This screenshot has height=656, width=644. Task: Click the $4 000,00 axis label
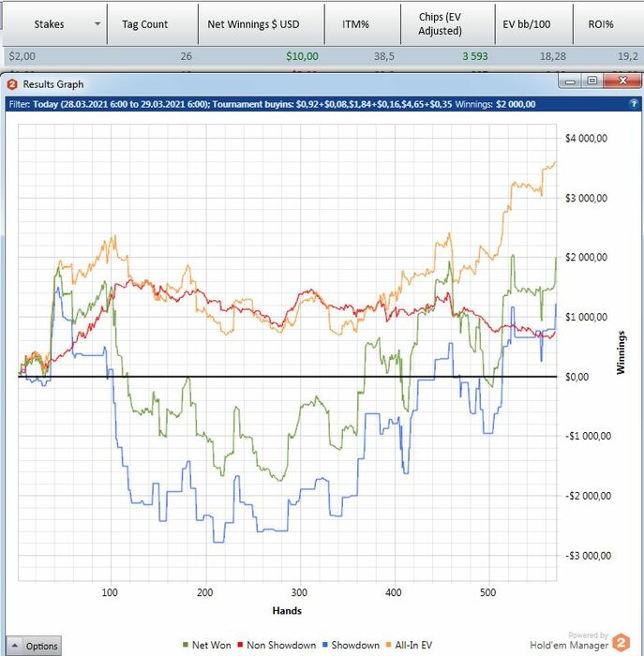click(586, 139)
